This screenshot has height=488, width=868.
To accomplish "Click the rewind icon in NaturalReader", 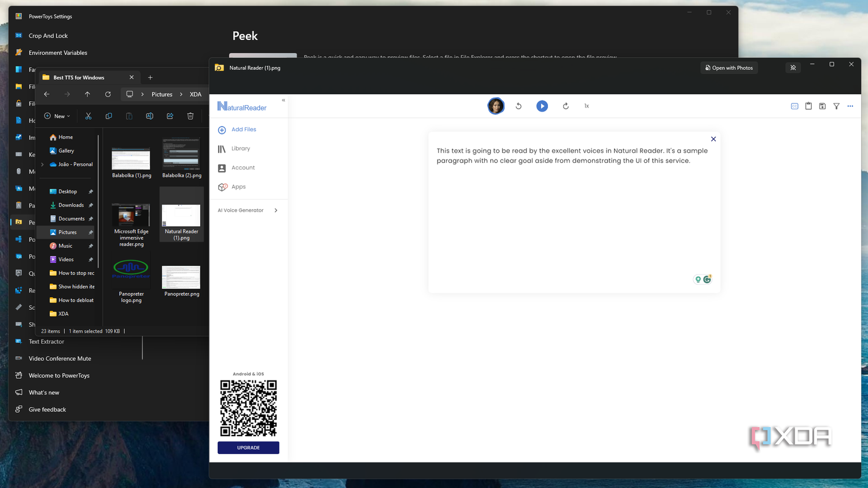I will (x=518, y=106).
